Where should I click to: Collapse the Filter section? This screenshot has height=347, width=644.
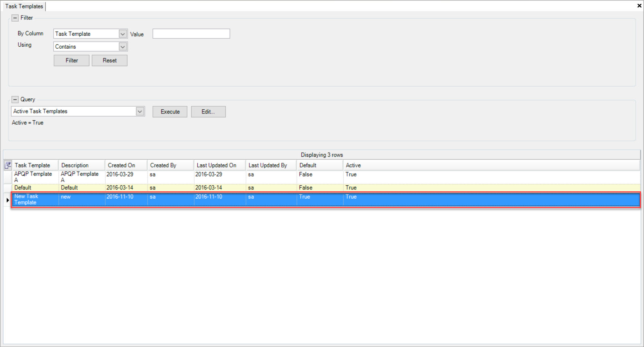(x=15, y=18)
